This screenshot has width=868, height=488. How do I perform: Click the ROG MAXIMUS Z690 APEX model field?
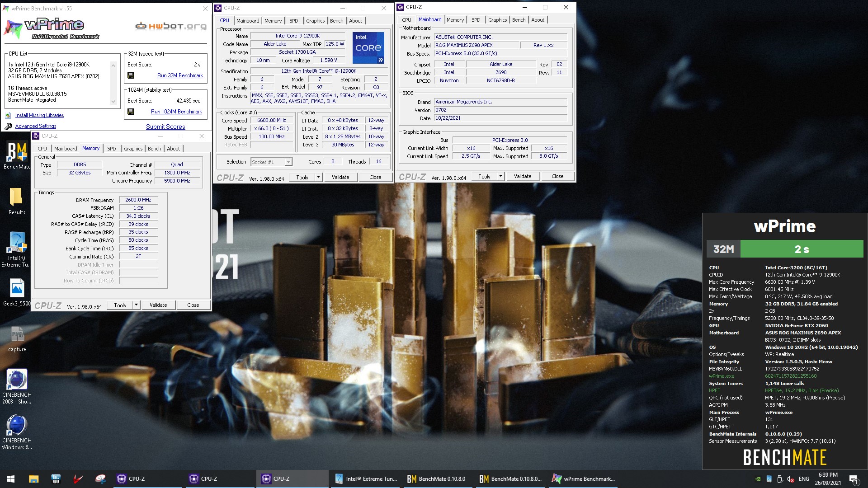click(x=476, y=45)
